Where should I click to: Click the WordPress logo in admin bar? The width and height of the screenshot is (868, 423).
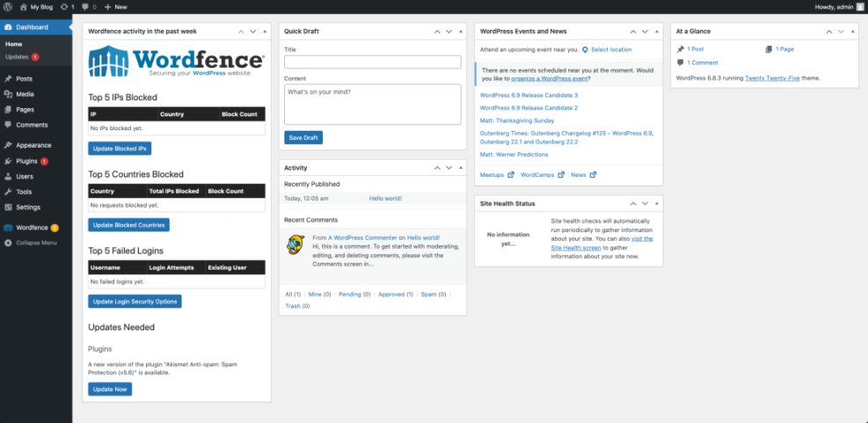(x=8, y=7)
